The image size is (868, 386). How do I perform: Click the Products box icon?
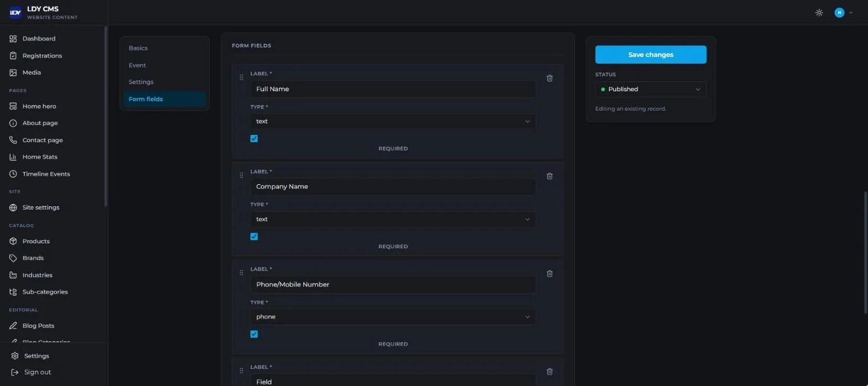point(13,241)
